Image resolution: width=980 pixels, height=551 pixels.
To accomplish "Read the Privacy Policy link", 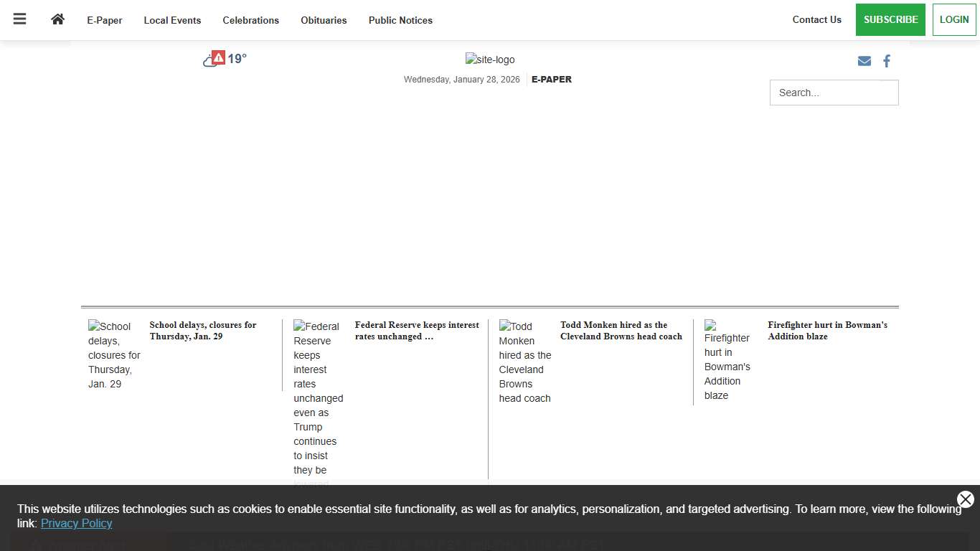I will (x=76, y=523).
